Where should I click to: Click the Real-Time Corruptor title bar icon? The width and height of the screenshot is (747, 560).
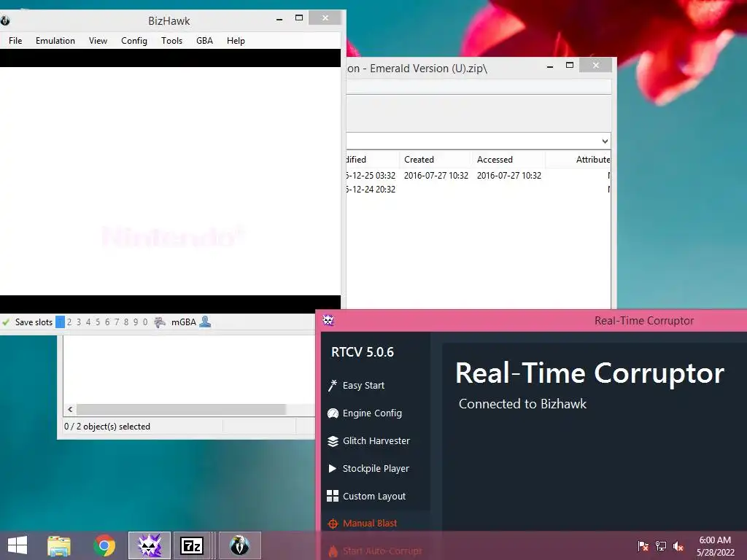point(328,321)
